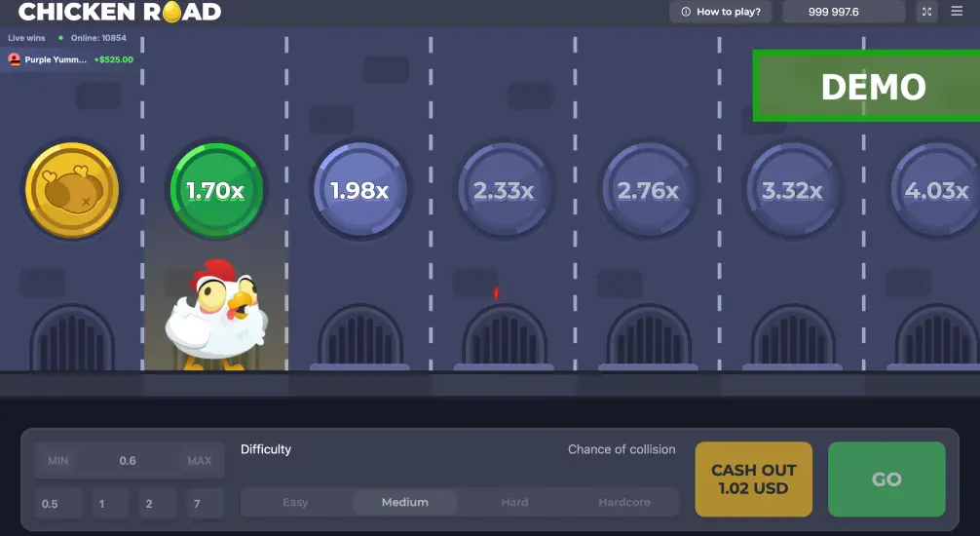The height and width of the screenshot is (536, 980).
Task: Click the white chicken character
Action: click(217, 314)
